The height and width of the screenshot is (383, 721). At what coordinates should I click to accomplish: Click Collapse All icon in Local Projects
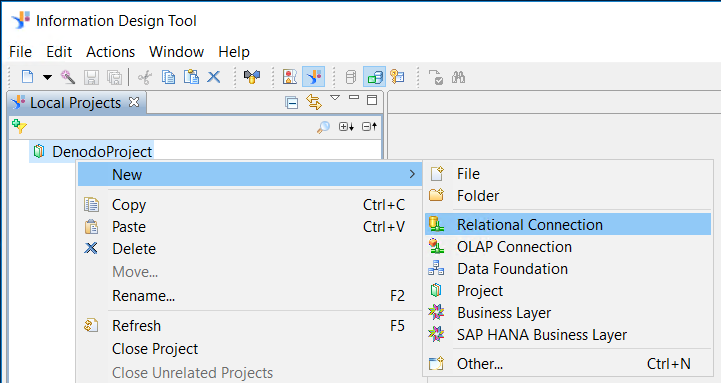click(292, 103)
